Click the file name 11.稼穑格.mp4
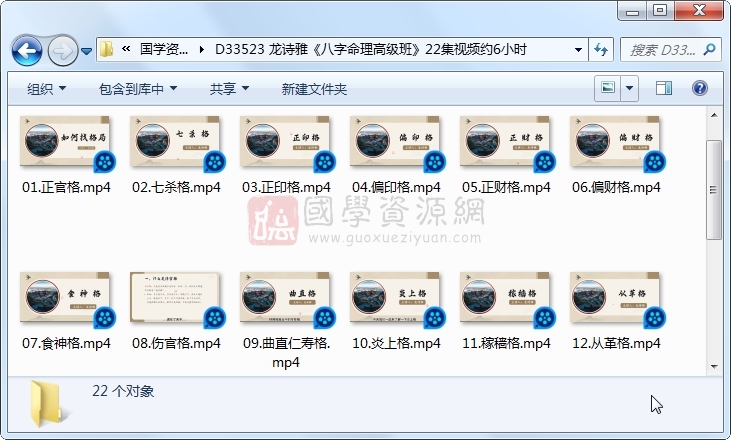731x440 pixels. [x=506, y=344]
